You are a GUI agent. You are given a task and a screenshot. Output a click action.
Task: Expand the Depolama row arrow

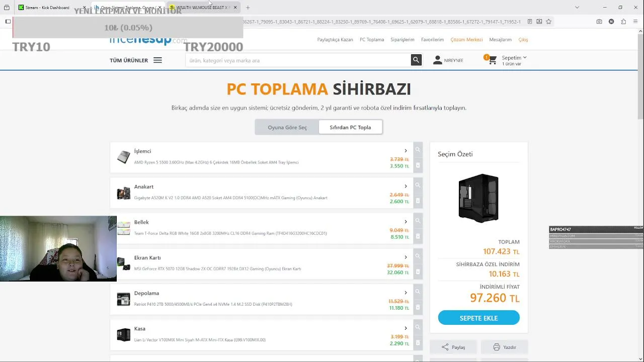pos(406,293)
